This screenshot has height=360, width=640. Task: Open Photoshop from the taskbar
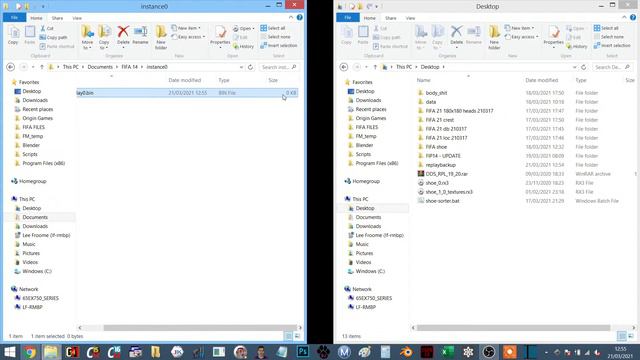click(x=302, y=351)
